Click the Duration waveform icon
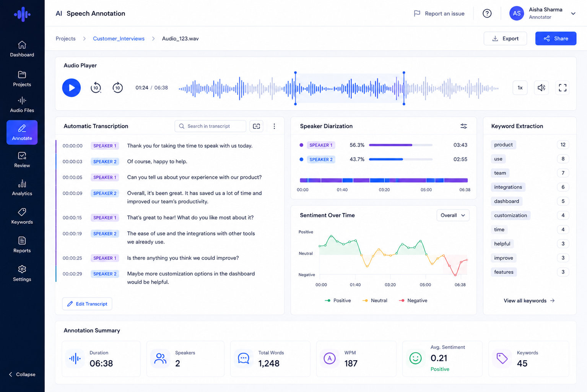This screenshot has width=587, height=392. 75,358
